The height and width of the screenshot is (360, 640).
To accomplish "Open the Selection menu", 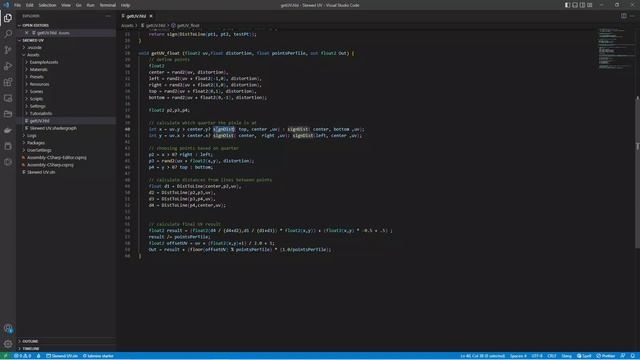I will (47, 5).
